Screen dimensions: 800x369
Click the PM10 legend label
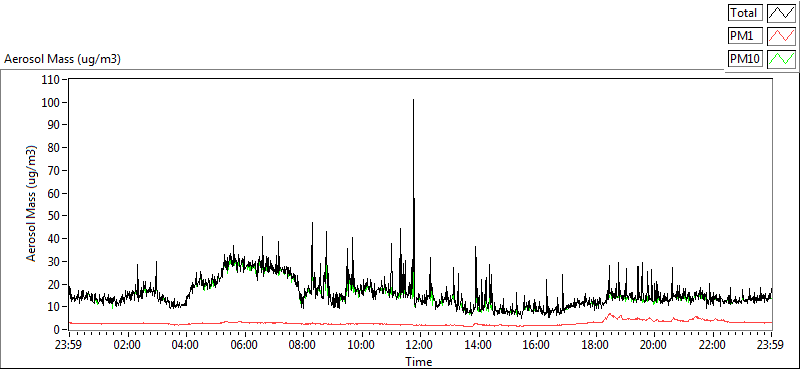(x=745, y=59)
